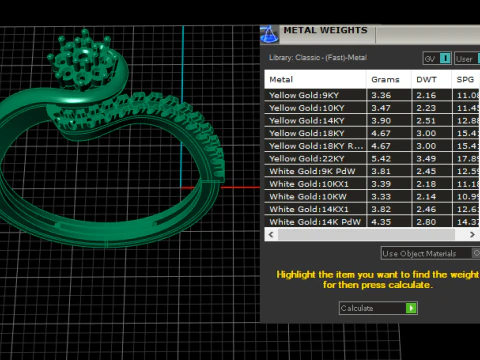
Task: Click the 2.16 DWT value
Action: tap(426, 95)
